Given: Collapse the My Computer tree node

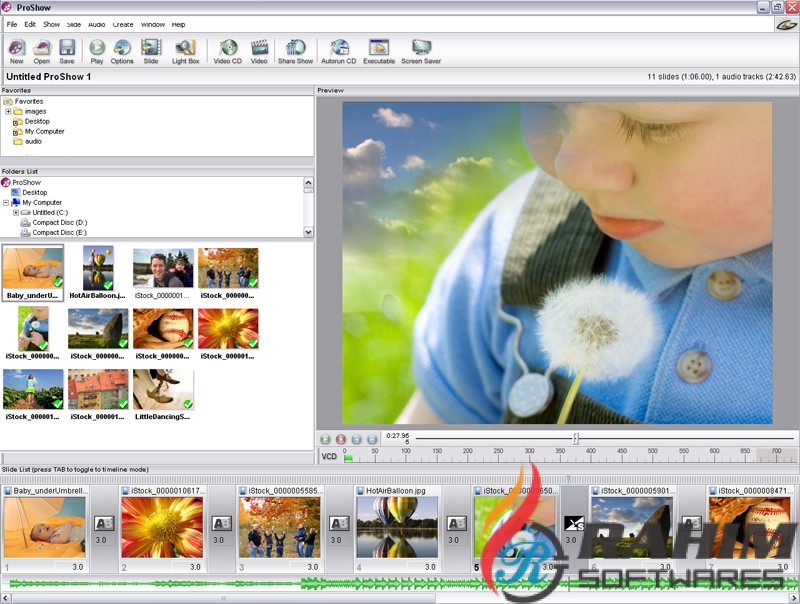Looking at the screenshot, I should tap(6, 202).
